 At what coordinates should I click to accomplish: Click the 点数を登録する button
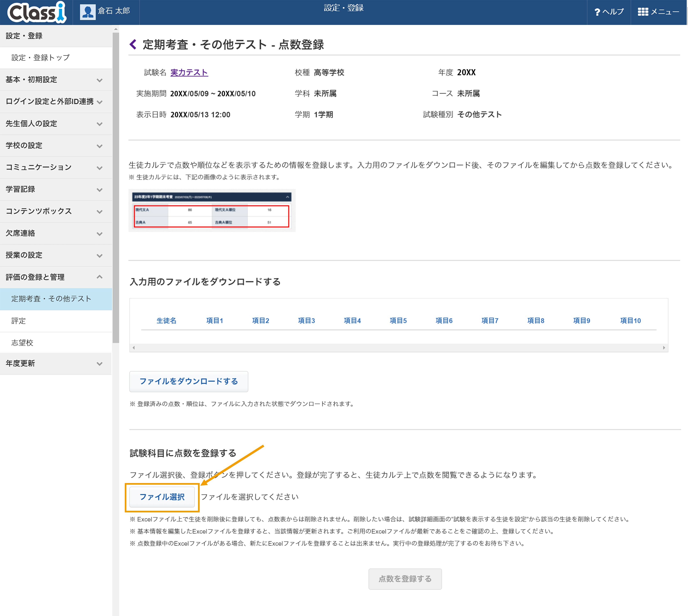coord(405,579)
